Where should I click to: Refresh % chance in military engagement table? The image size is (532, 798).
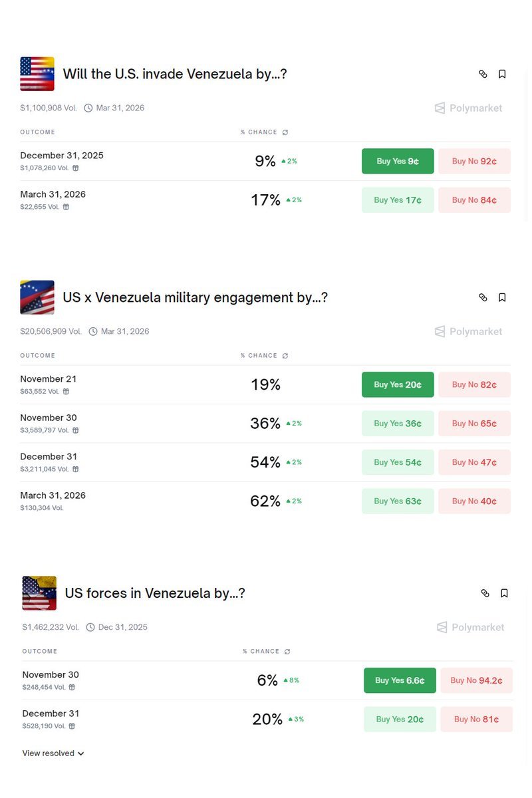coord(285,356)
